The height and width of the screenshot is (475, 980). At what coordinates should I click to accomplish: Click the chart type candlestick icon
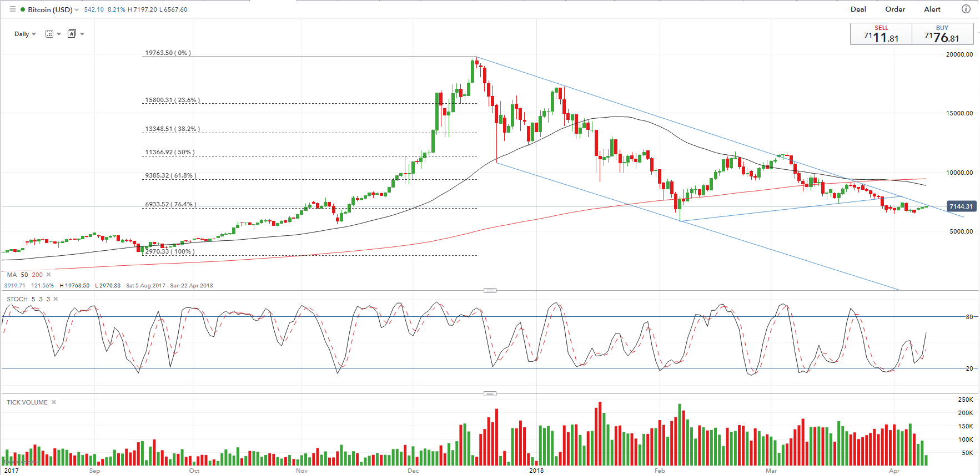point(72,34)
